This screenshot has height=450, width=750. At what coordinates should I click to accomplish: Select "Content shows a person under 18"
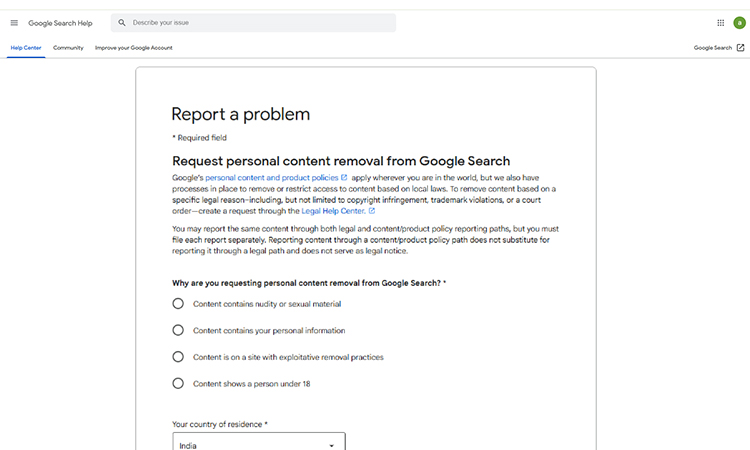click(x=178, y=383)
